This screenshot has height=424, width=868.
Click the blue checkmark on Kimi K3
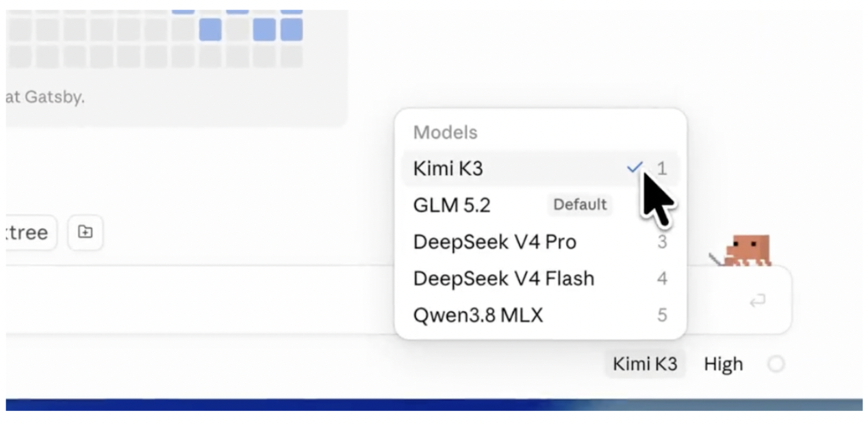coord(635,168)
